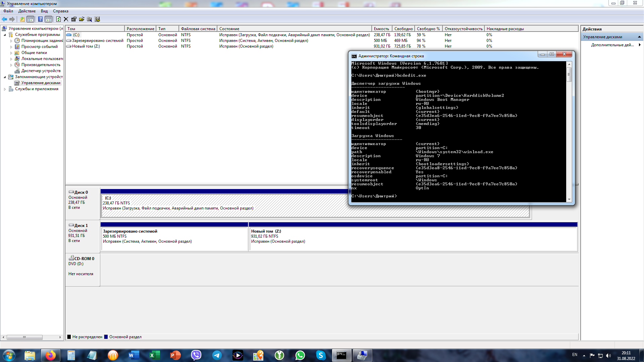
Task: Expand the Службы и приложения node
Action: 5,89
